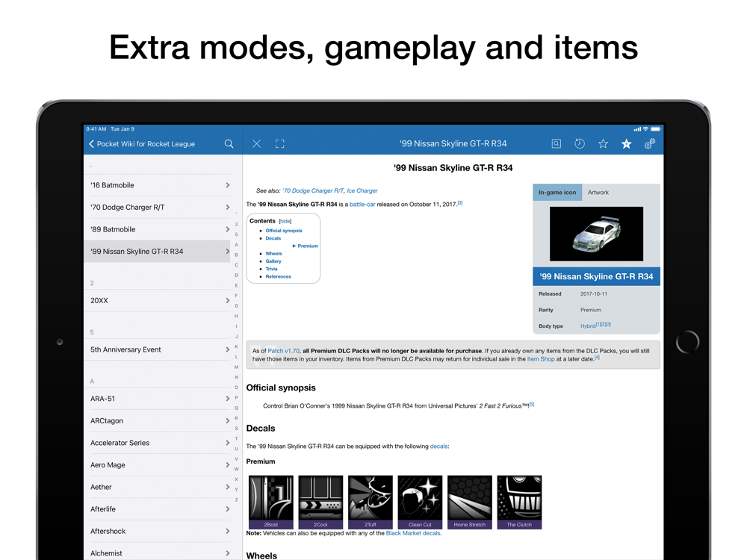
Task: Switch to In-game icon tab
Action: [557, 193]
